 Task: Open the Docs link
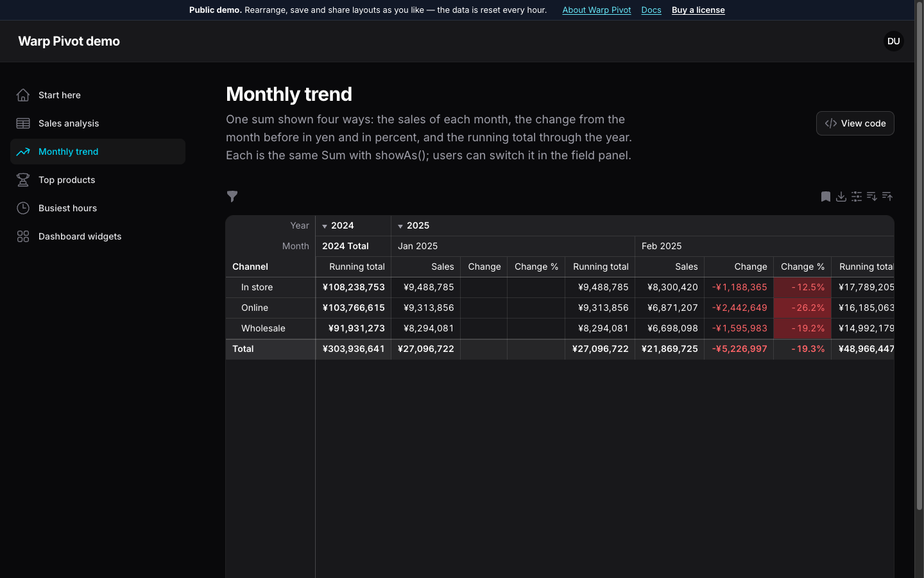(651, 10)
